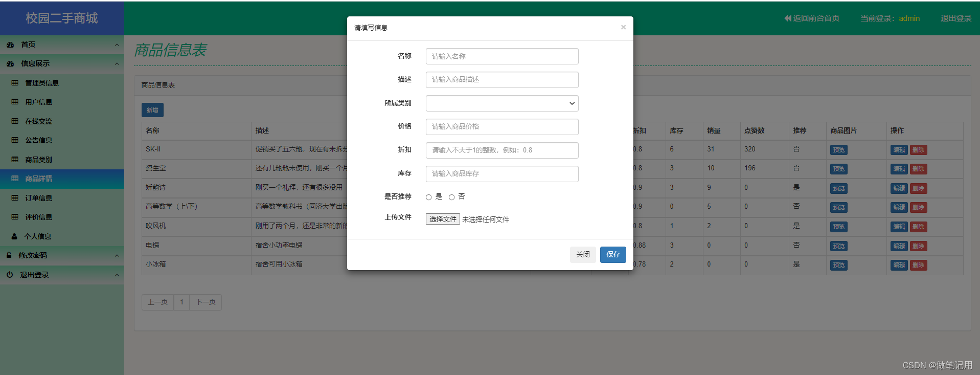
Task: Click 编辑 for the 吹风机 row
Action: point(899,227)
